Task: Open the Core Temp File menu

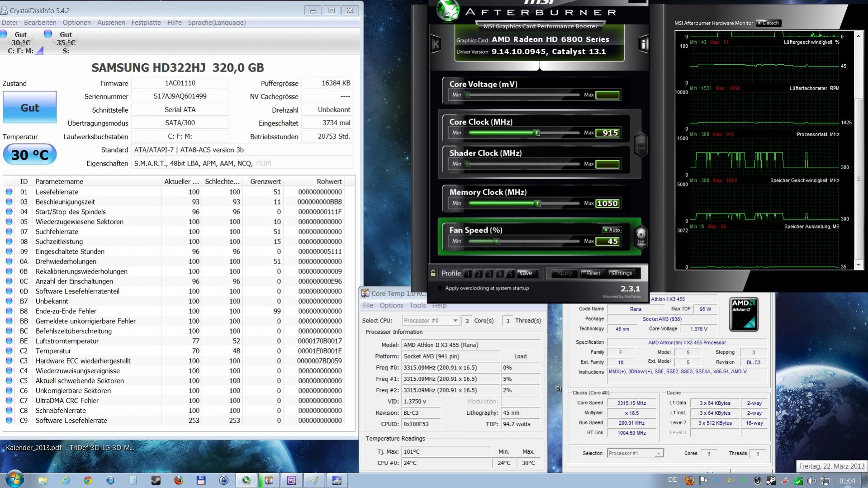Action: 368,305
